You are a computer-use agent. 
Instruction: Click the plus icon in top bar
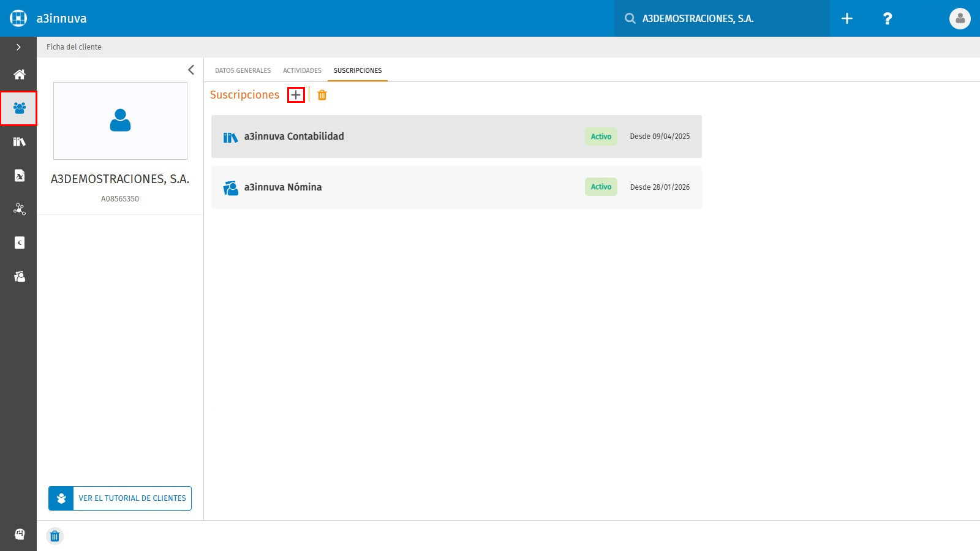(847, 18)
